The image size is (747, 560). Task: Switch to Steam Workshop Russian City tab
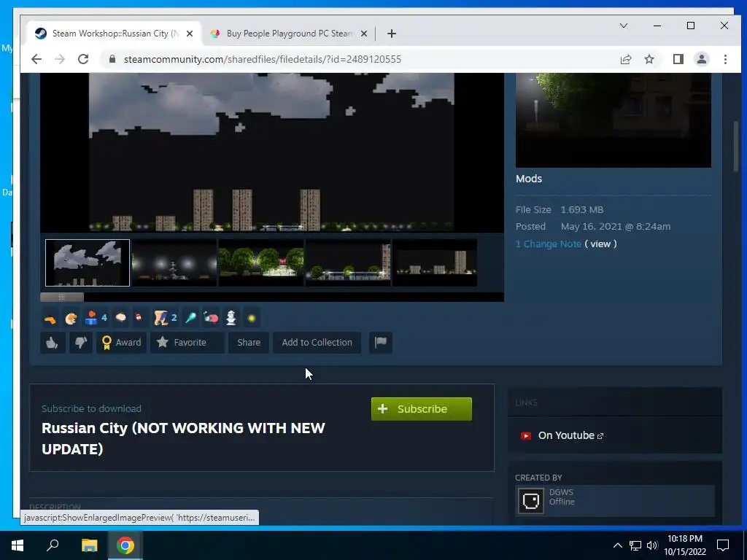[x=115, y=34]
